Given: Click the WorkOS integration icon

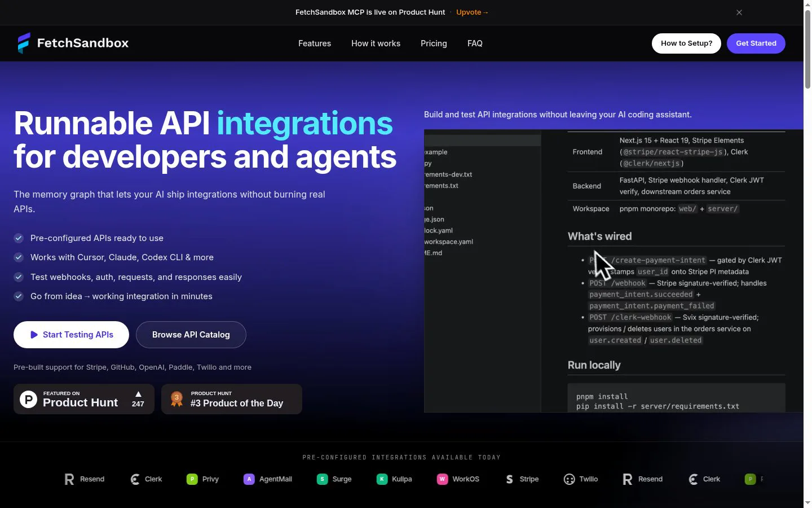Looking at the screenshot, I should click(443, 479).
